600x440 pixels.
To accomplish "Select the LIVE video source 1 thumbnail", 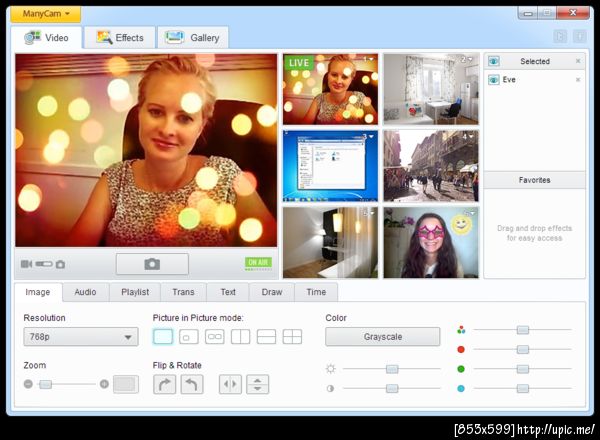I will (x=330, y=89).
